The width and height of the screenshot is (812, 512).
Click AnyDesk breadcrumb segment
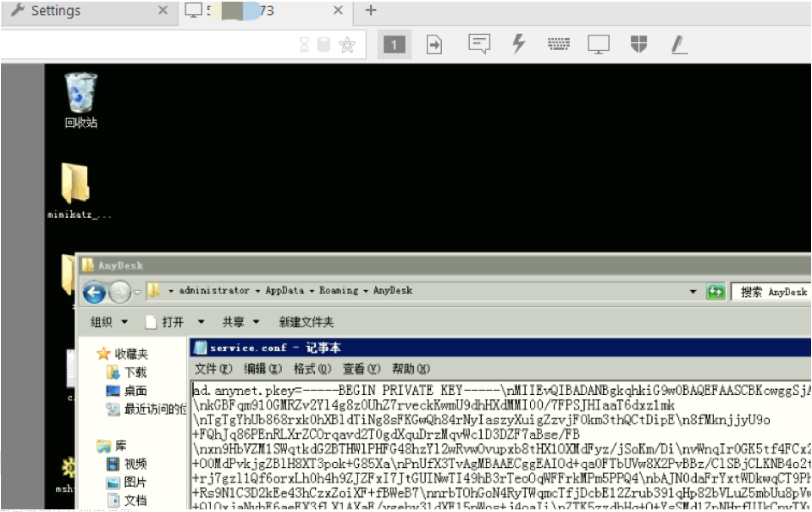coord(393,291)
